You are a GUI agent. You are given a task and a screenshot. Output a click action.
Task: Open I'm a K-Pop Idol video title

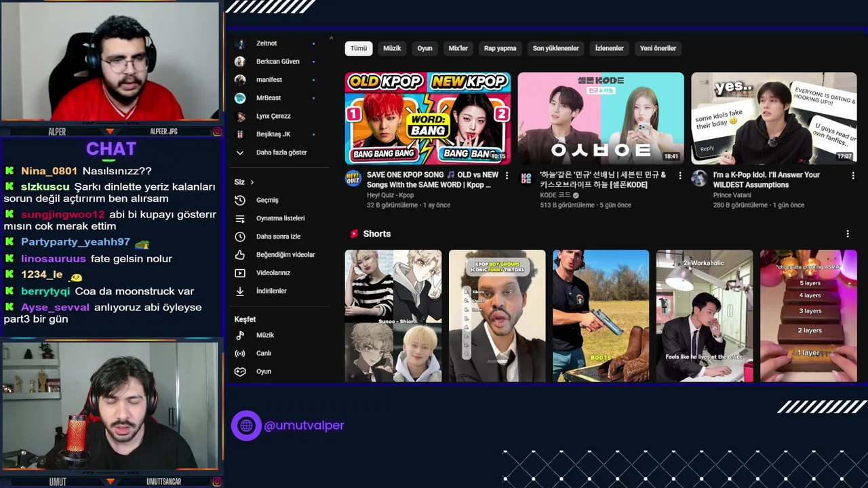coord(766,180)
